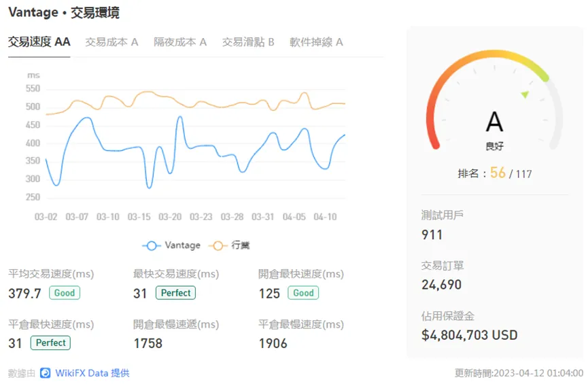The height and width of the screenshot is (384, 588).
Task: Click the 400 y-axis label
Action: click(33, 143)
